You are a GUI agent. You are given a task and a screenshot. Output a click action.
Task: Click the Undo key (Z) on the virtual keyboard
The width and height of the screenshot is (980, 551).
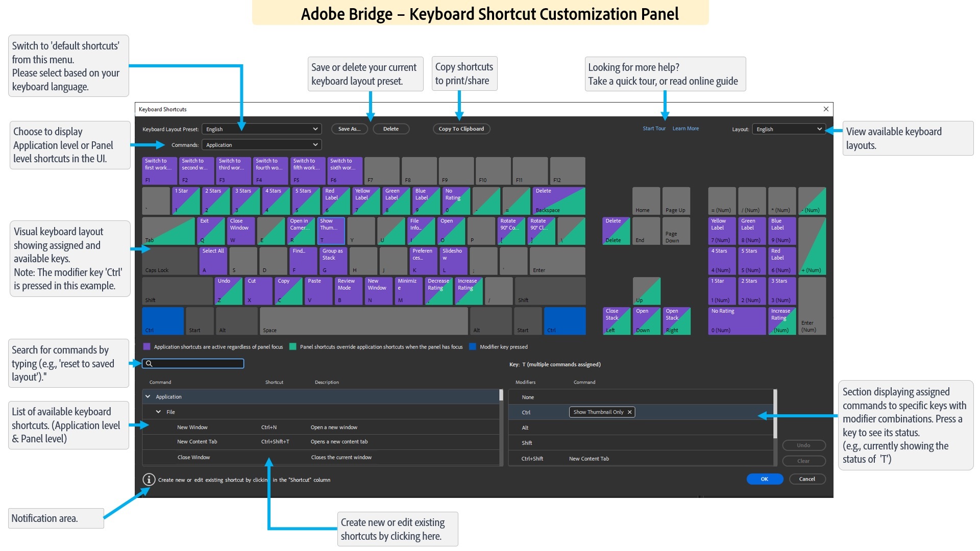(x=228, y=291)
